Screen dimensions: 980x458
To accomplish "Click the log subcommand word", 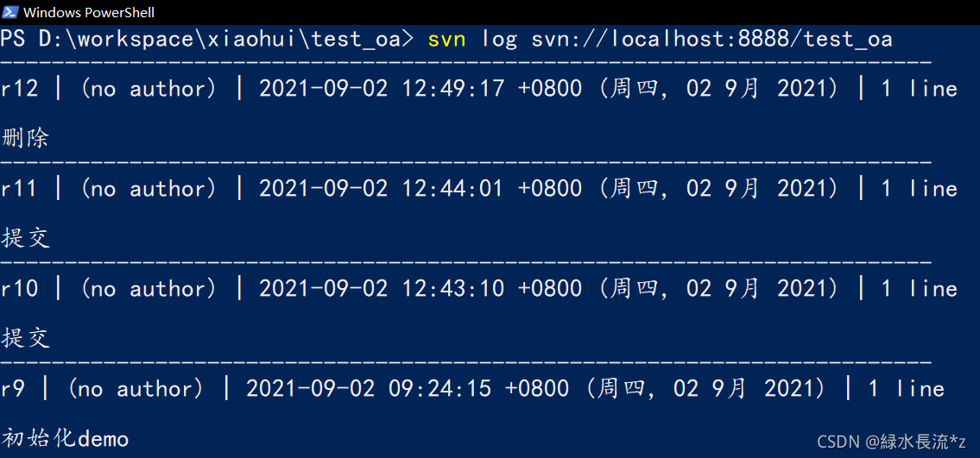I will pyautogui.click(x=499, y=41).
